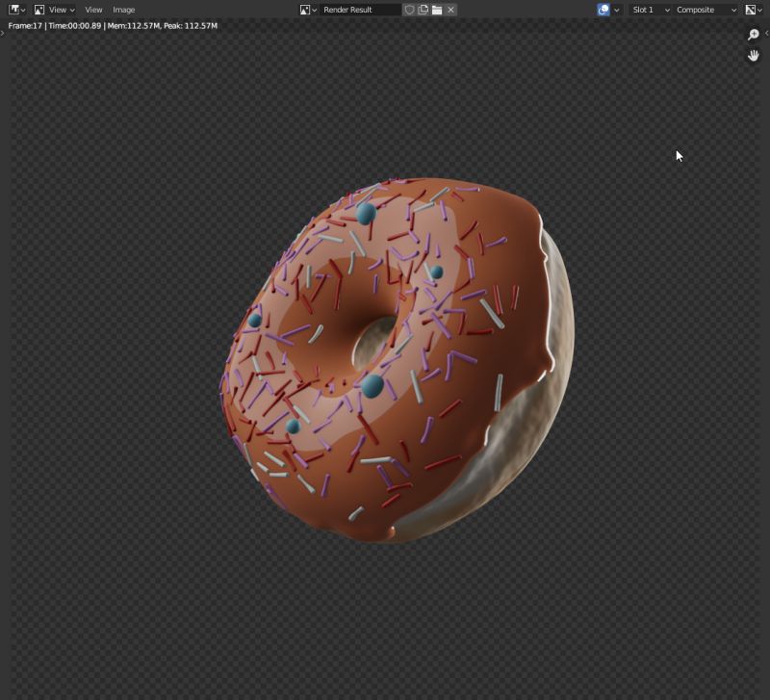Unlink the Render Result image

pyautogui.click(x=450, y=10)
